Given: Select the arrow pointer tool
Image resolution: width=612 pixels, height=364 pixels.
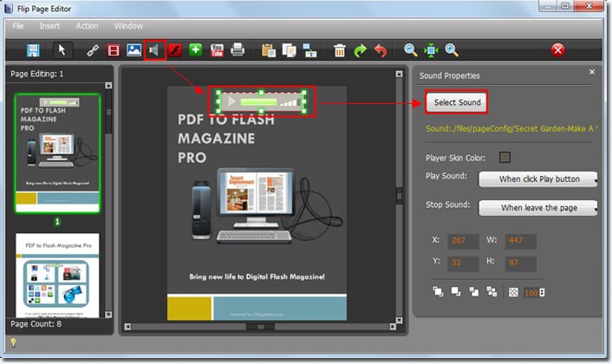Looking at the screenshot, I should pyautogui.click(x=62, y=50).
